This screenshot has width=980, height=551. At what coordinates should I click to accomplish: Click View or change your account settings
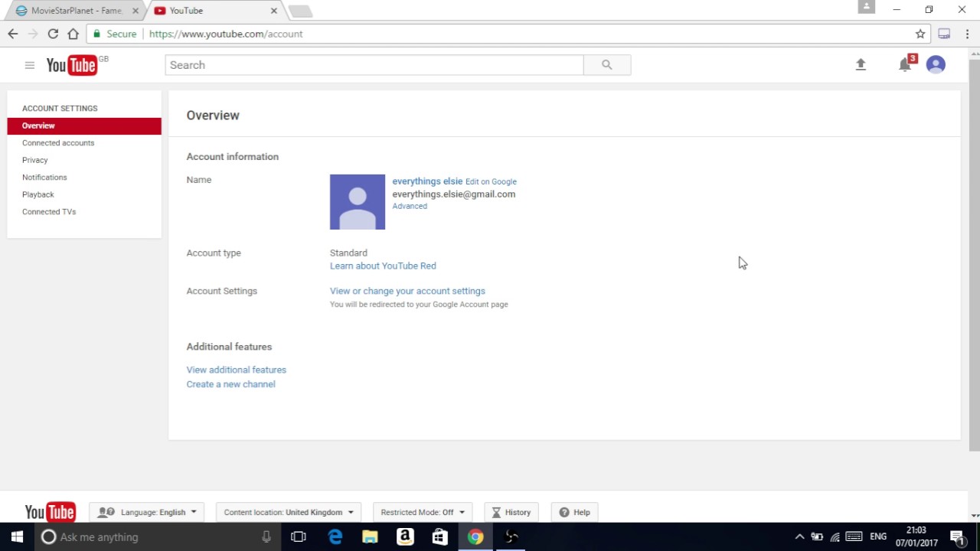pos(407,291)
